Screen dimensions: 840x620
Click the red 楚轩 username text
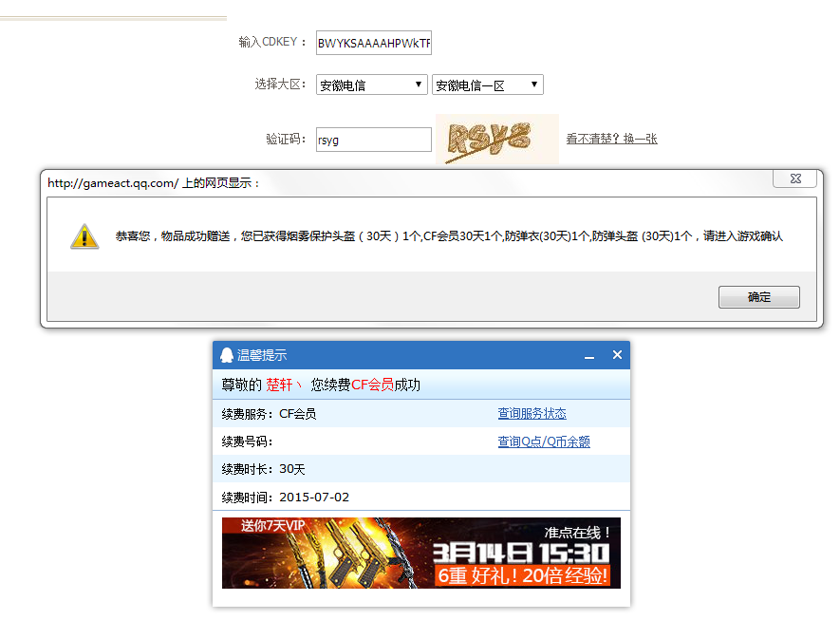click(x=279, y=385)
